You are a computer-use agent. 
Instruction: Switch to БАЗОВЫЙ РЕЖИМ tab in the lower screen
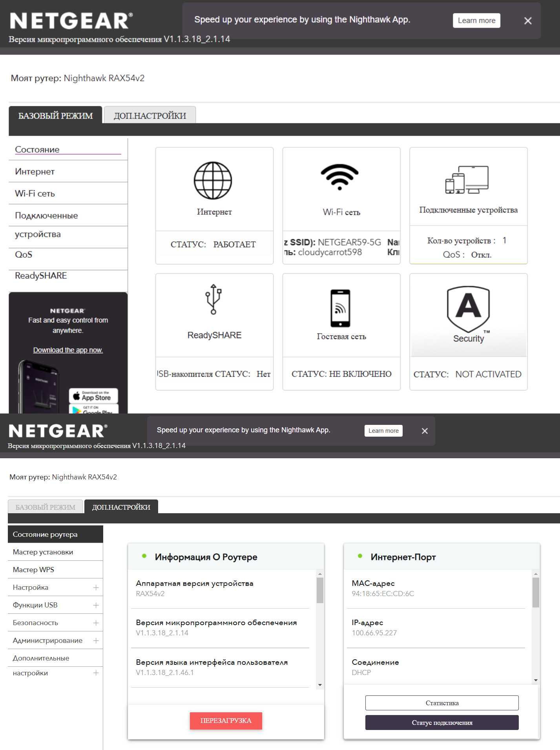(45, 507)
